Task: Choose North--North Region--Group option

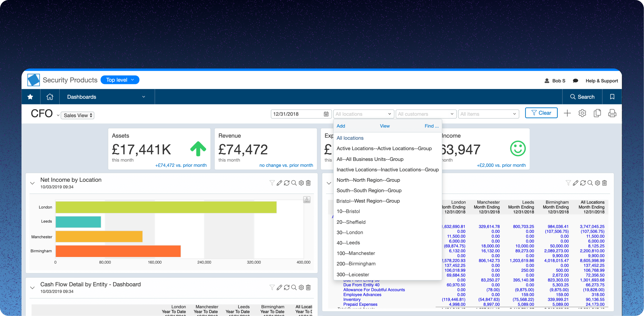Action: pos(368,180)
